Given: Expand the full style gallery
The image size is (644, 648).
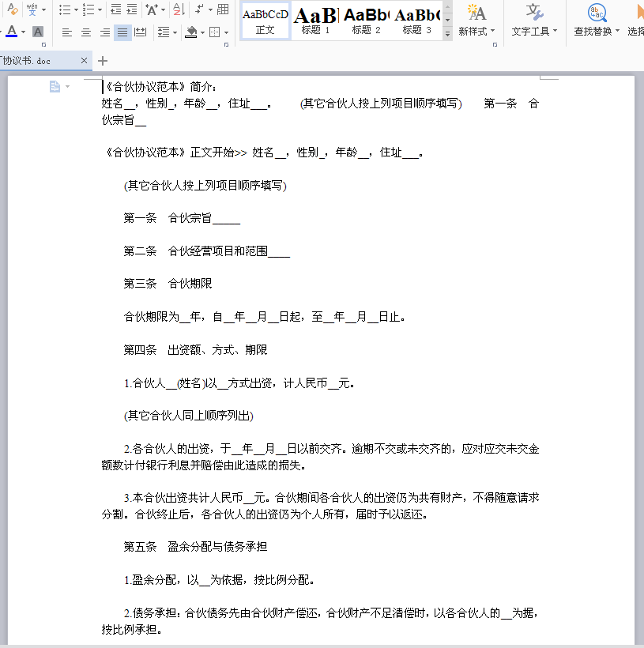Looking at the screenshot, I should point(447,34).
